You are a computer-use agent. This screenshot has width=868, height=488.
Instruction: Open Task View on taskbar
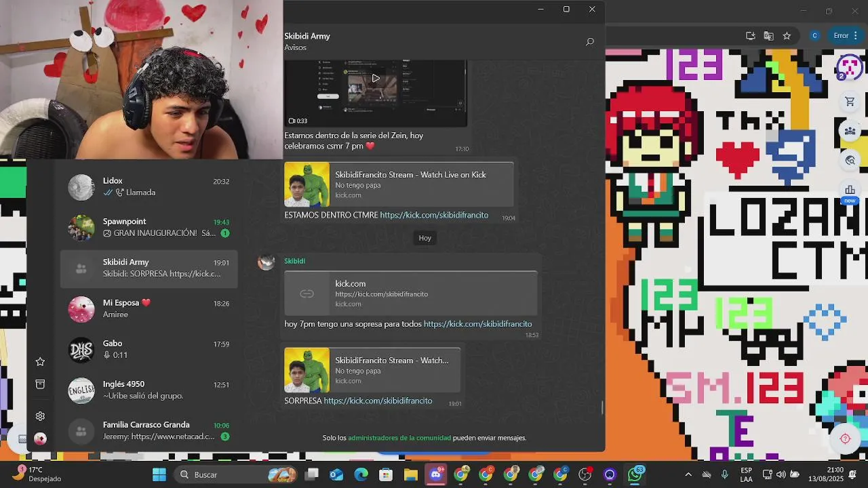click(x=312, y=474)
